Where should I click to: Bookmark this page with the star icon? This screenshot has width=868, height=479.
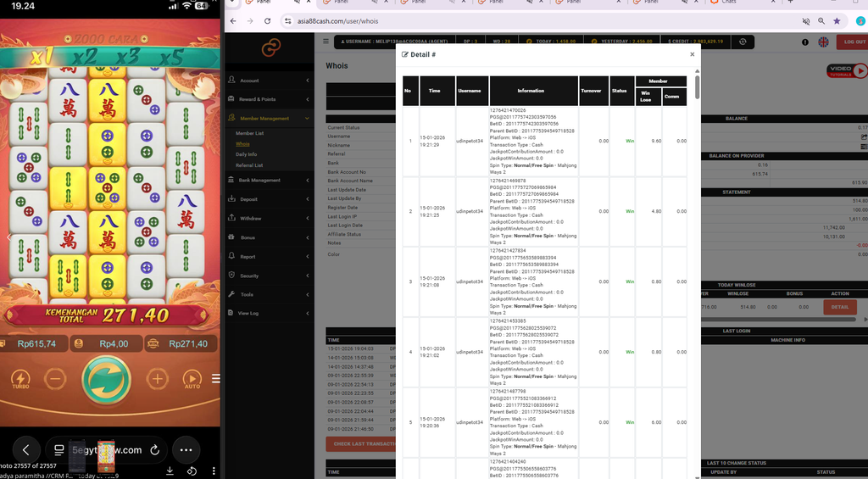[837, 21]
